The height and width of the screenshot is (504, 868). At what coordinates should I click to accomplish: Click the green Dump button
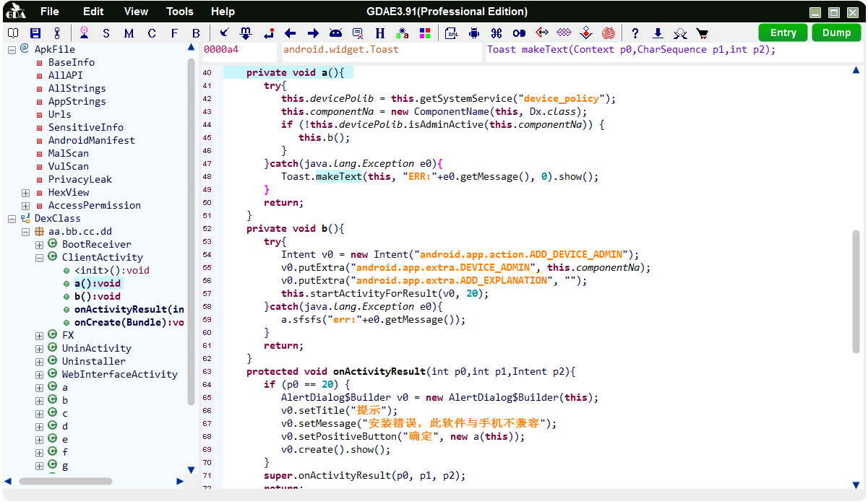[x=837, y=32]
